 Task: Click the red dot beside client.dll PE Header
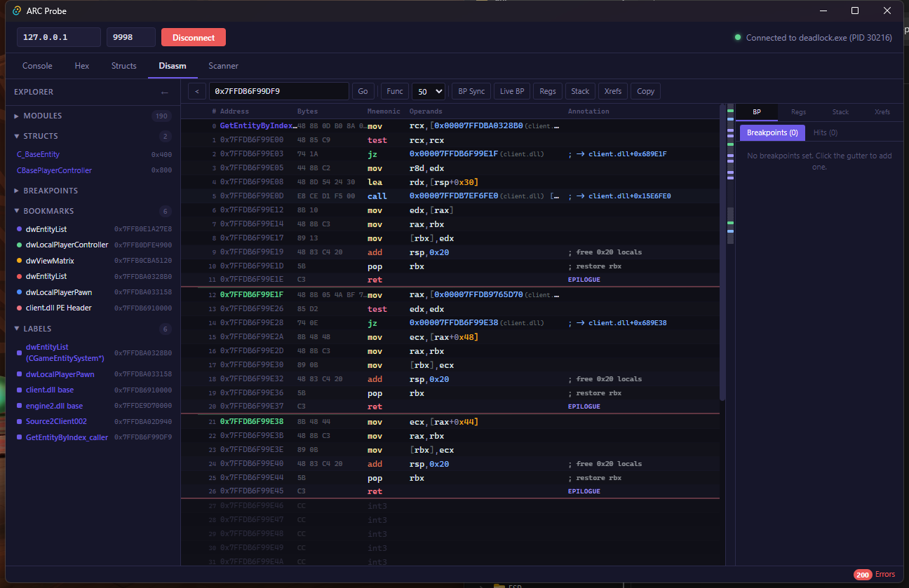pos(19,308)
